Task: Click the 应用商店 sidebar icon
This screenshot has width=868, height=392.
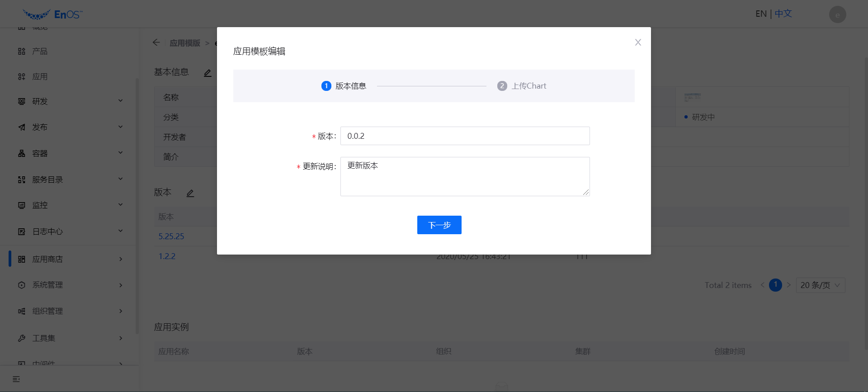Action: 22,259
